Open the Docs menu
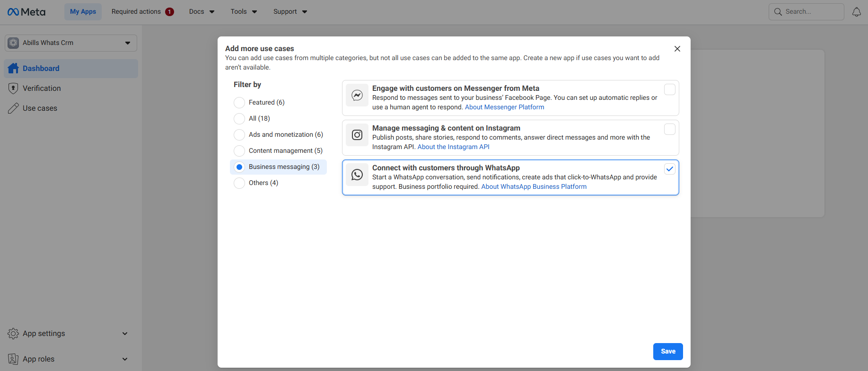 coord(202,12)
